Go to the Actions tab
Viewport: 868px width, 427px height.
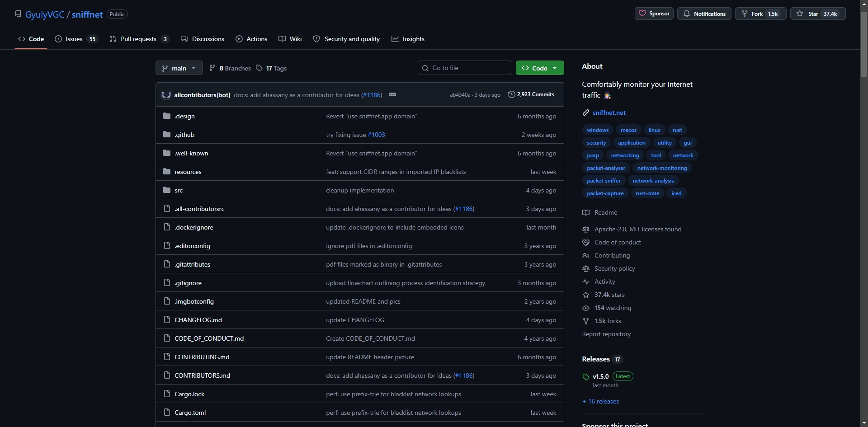(251, 39)
